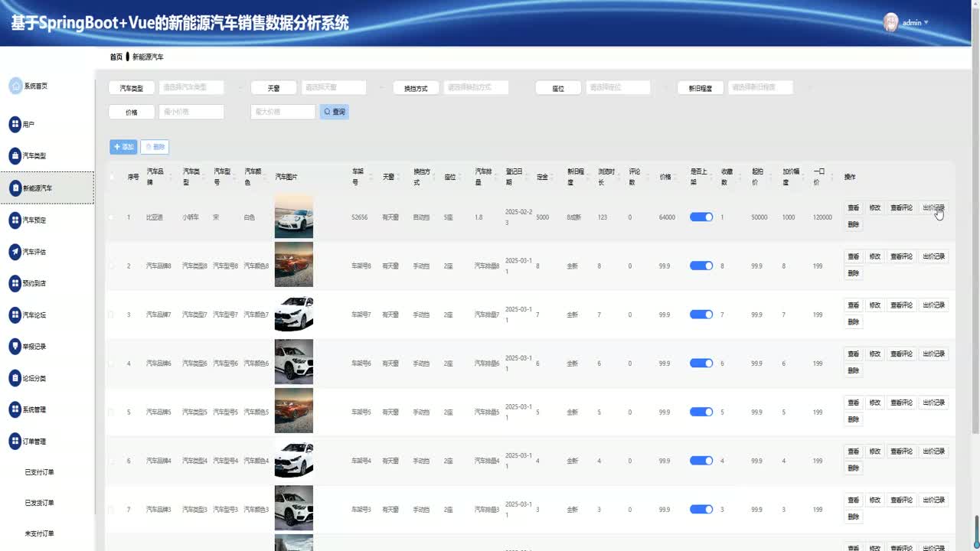Click 修改 button for row 2 汽车品牌8
The image size is (980, 551).
coord(875,256)
